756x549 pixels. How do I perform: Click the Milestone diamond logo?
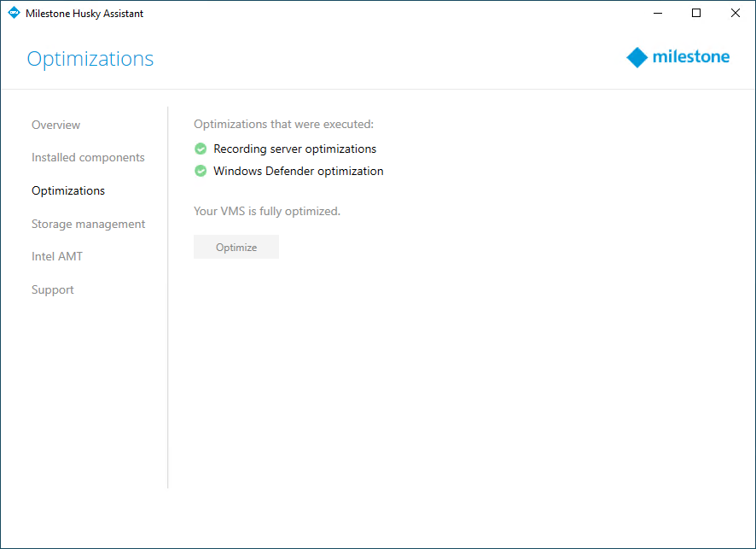click(x=637, y=57)
